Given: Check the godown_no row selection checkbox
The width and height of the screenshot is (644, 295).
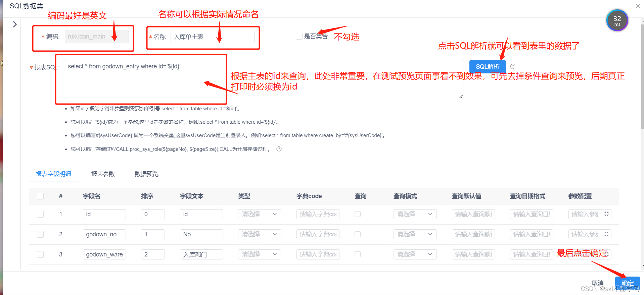Looking at the screenshot, I should click(x=40, y=234).
